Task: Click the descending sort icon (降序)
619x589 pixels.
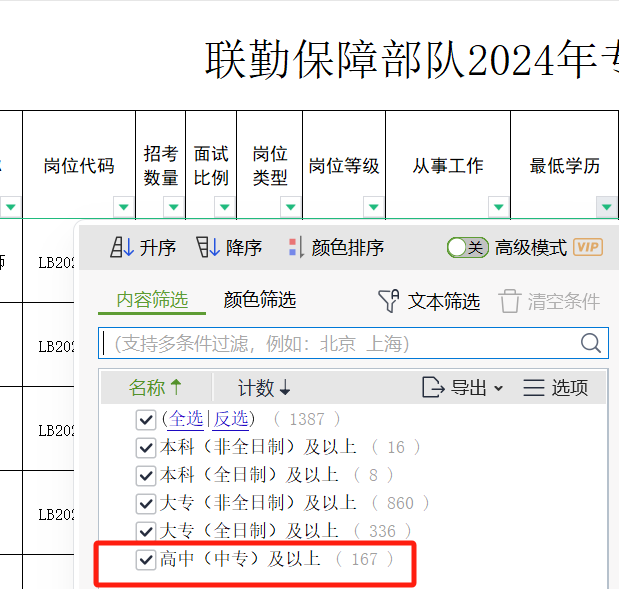Action: (207, 247)
